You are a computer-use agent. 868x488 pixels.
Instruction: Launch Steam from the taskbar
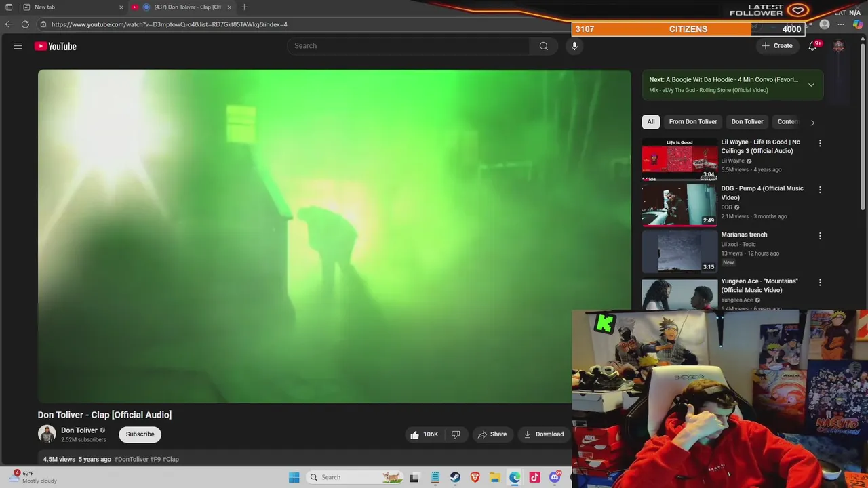point(455,477)
